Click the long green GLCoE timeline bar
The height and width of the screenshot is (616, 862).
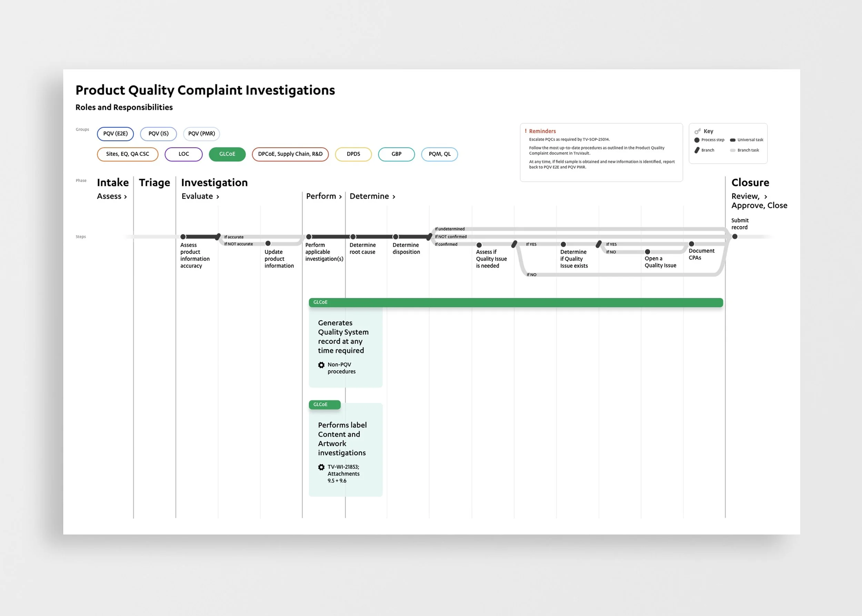[516, 302]
